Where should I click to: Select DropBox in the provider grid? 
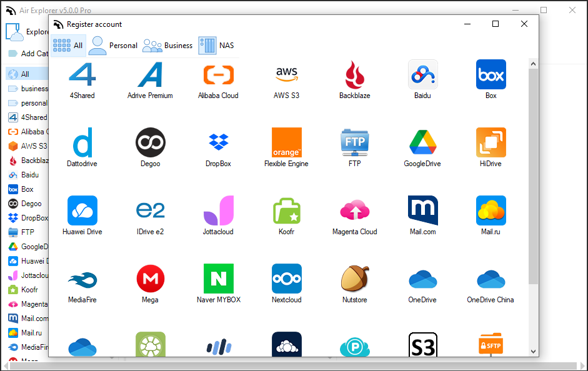click(x=218, y=143)
